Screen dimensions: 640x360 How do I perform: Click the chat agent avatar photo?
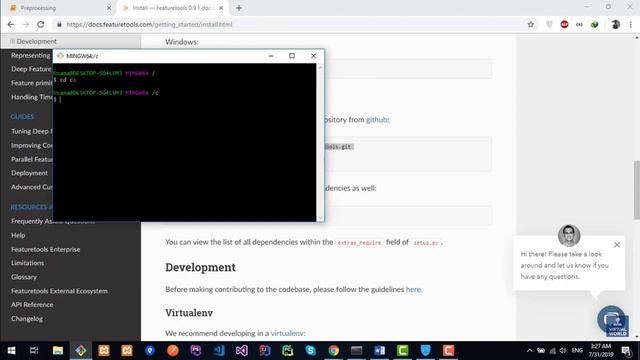[x=569, y=236]
